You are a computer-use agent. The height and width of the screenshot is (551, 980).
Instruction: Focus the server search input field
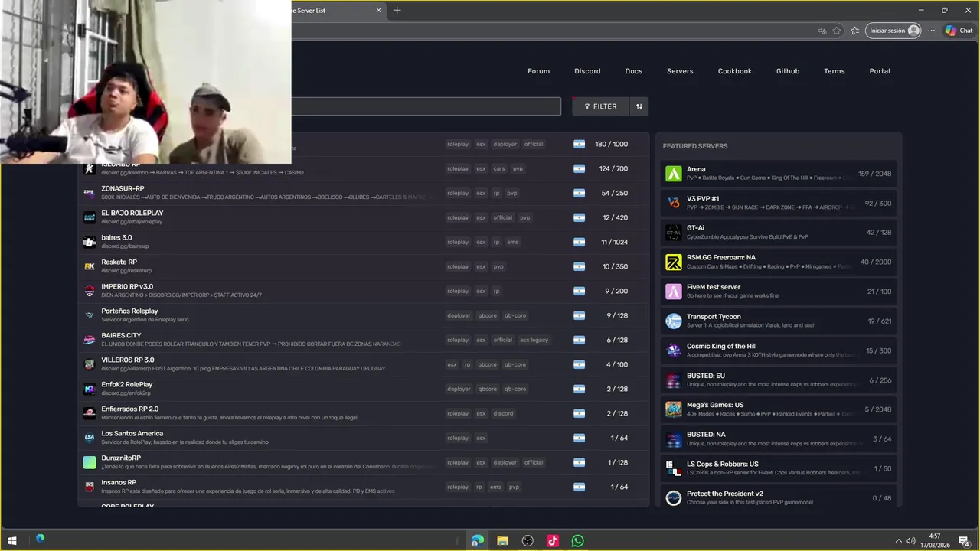(x=426, y=106)
